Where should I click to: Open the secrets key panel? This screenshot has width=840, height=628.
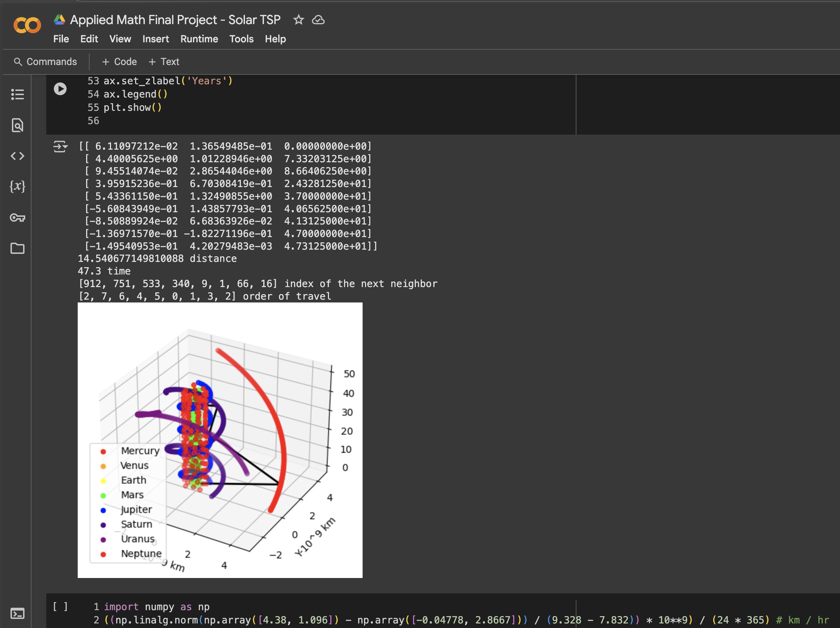click(x=17, y=217)
